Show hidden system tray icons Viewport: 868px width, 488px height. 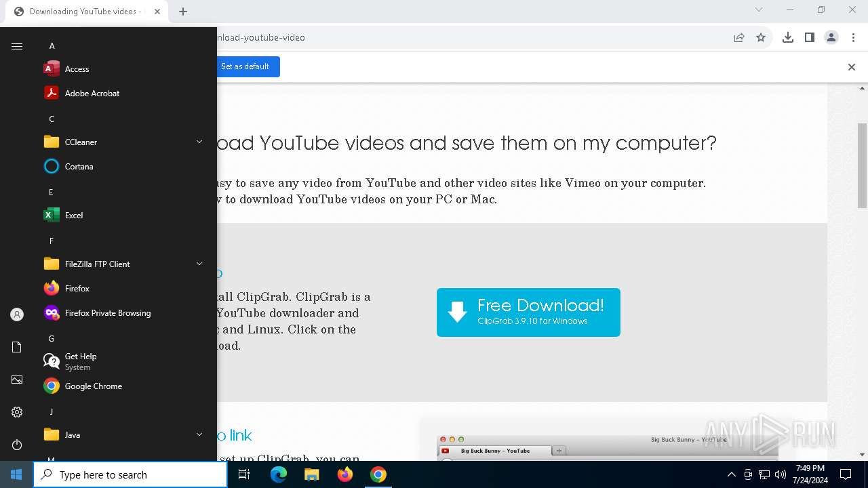pyautogui.click(x=731, y=474)
